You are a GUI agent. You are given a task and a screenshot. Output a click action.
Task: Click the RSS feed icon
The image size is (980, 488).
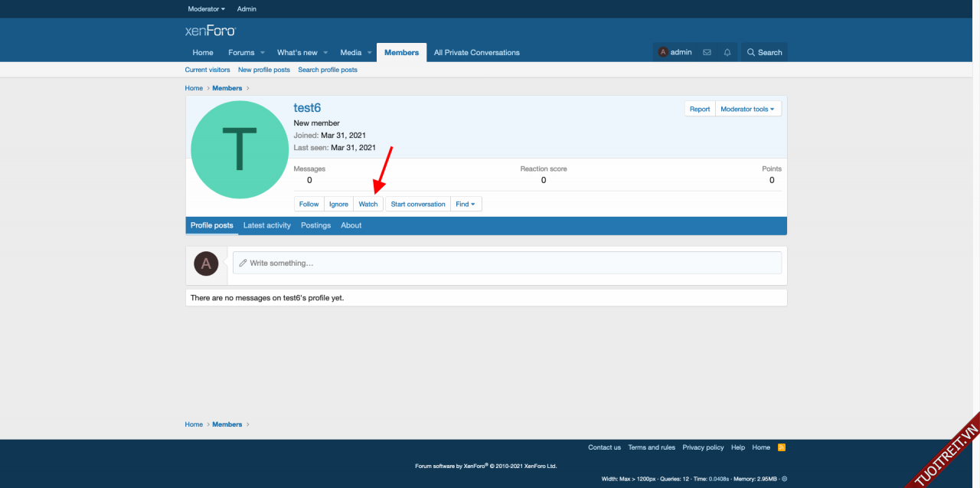click(x=782, y=447)
